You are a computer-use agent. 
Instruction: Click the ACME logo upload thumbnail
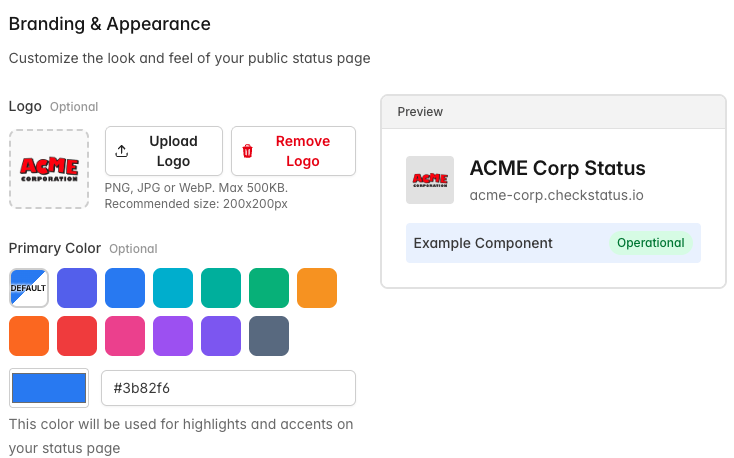click(49, 167)
